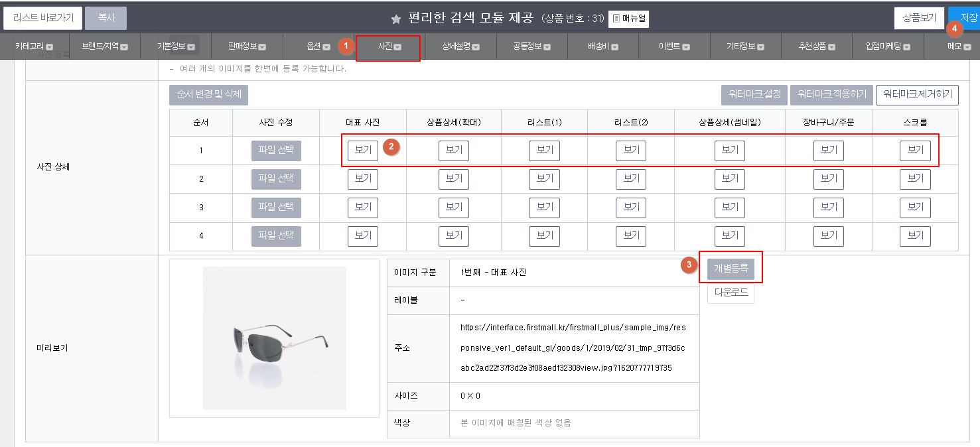980x447 pixels.
Task: Click 파일 선택 in row 3
Action: 276,208
